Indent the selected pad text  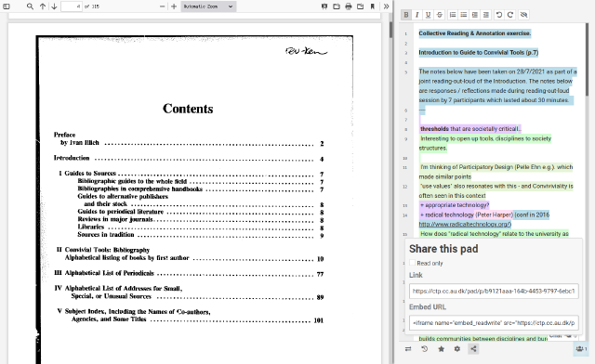(475, 15)
